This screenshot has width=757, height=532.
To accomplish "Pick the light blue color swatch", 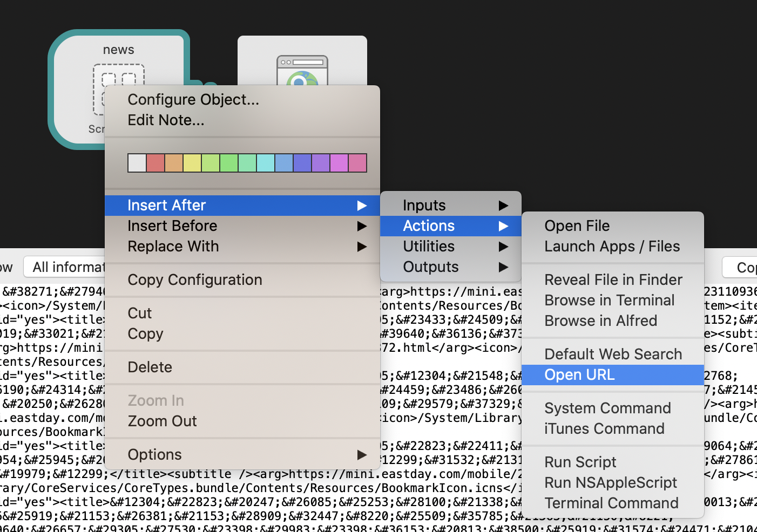I will click(x=284, y=163).
